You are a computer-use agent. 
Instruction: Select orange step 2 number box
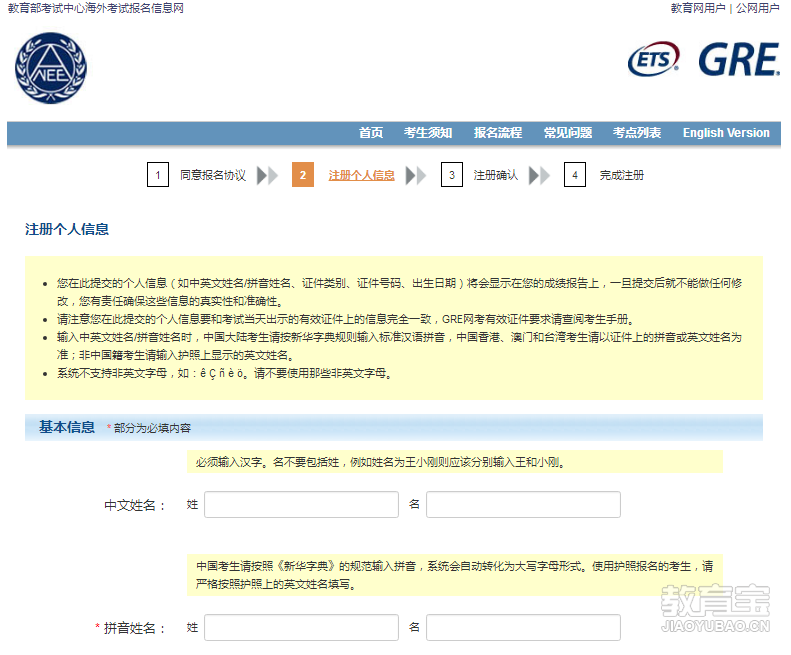point(303,175)
